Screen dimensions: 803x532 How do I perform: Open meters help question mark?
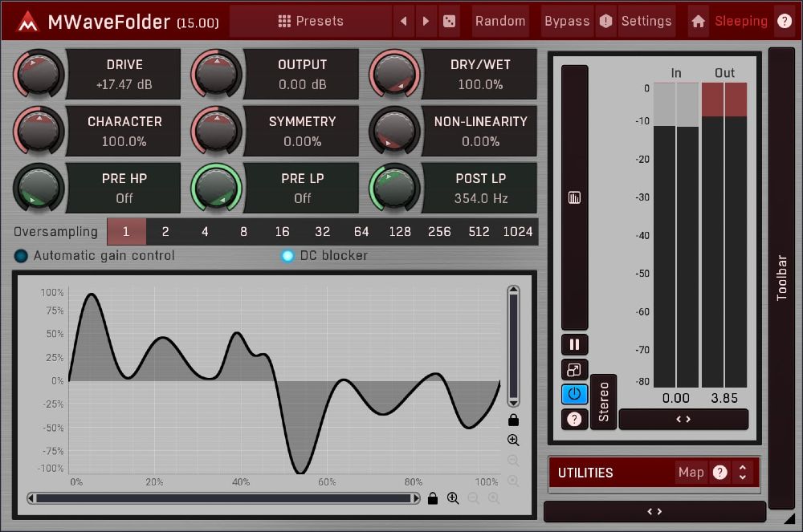575,420
